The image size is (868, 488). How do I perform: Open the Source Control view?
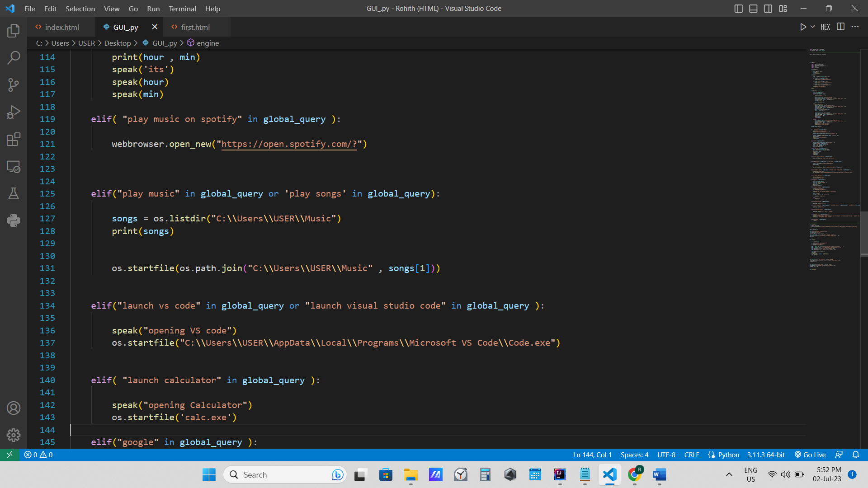[x=14, y=85]
